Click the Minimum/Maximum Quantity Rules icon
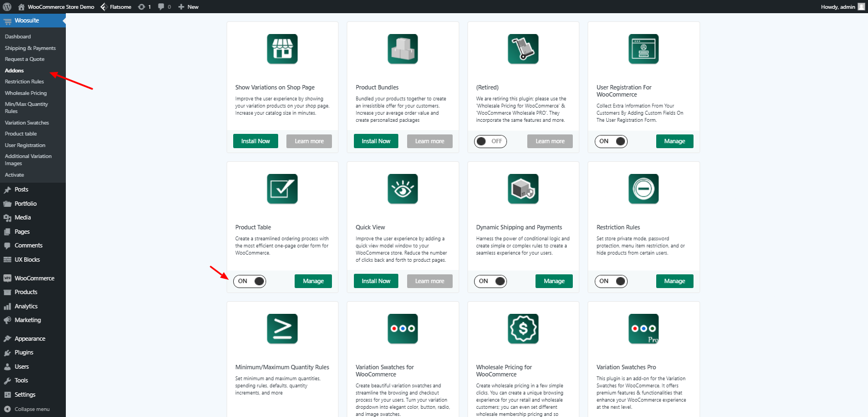The image size is (868, 417). (x=283, y=329)
